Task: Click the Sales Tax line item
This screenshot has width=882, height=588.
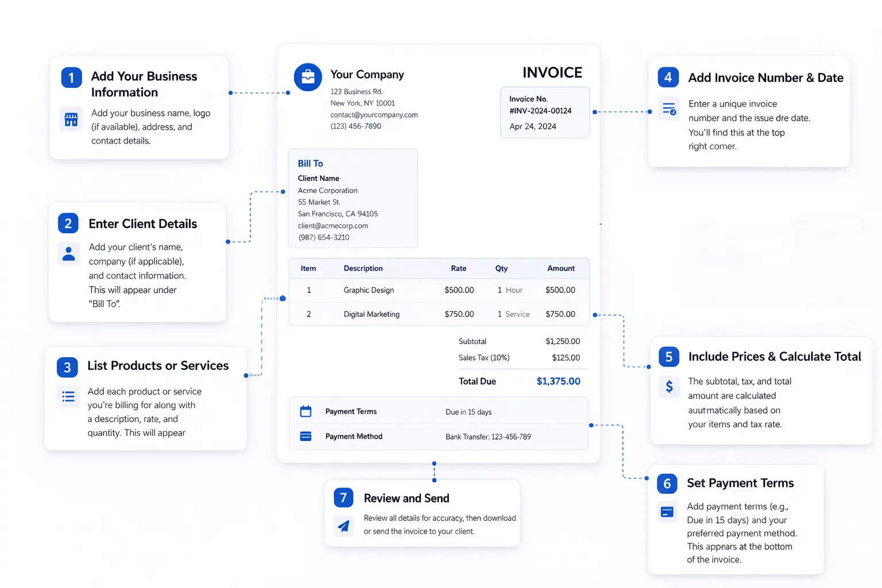Action: 519,357
